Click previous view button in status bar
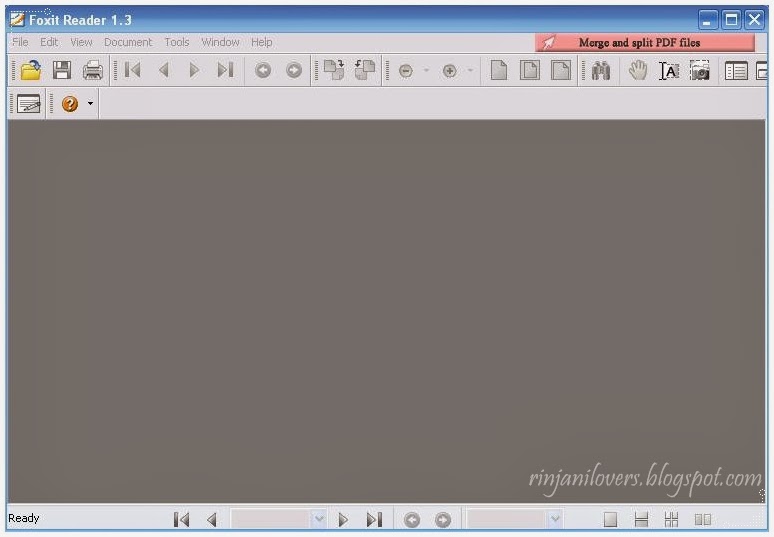Screen dimensions: 774x537 tap(412, 520)
